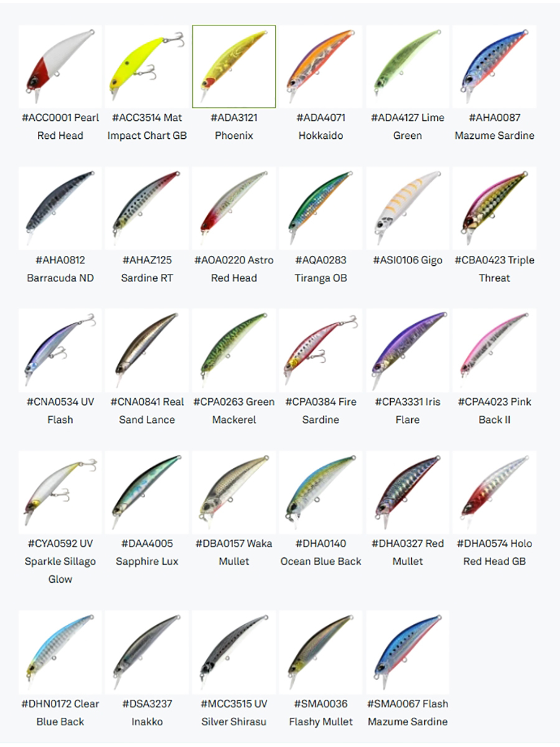Click the selected Phoenix lure thumbnail
Image resolution: width=560 pixels, height=747 pixels.
234,67
